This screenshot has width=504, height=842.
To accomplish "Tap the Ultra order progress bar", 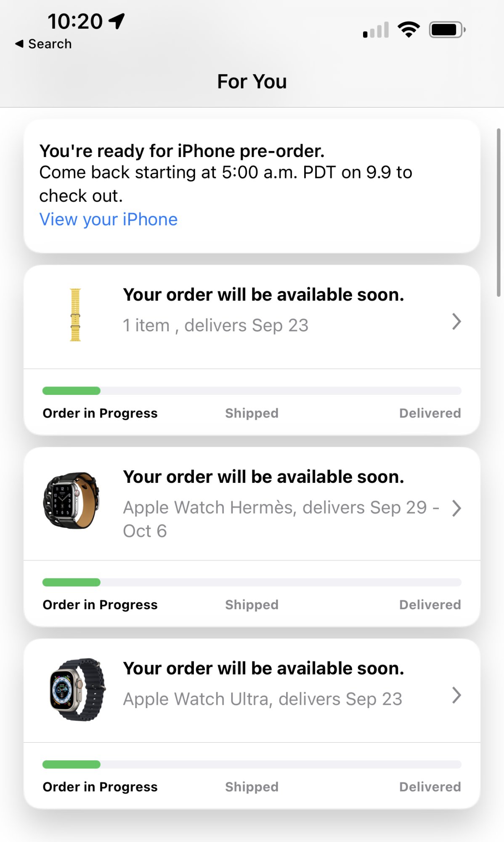I will click(252, 765).
